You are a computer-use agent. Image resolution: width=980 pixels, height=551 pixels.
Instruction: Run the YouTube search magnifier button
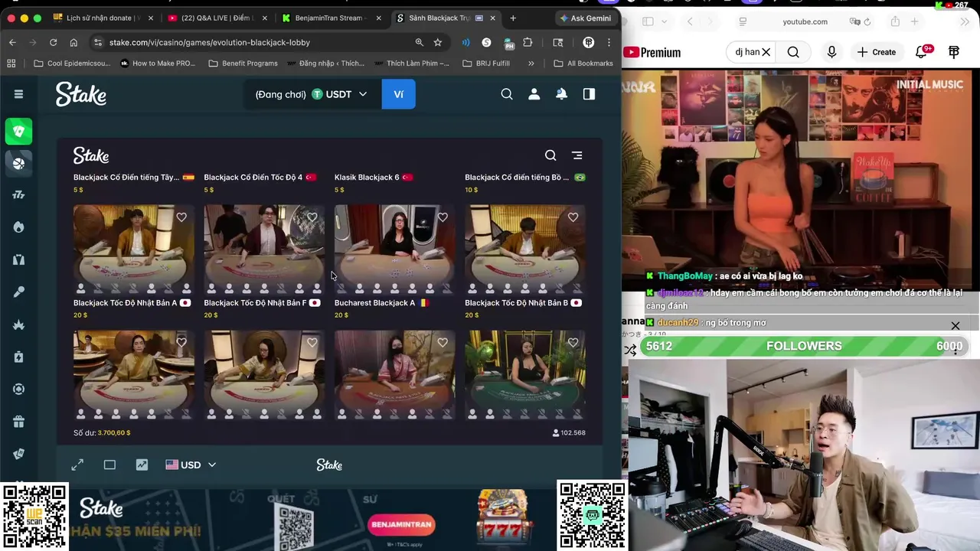(x=793, y=52)
